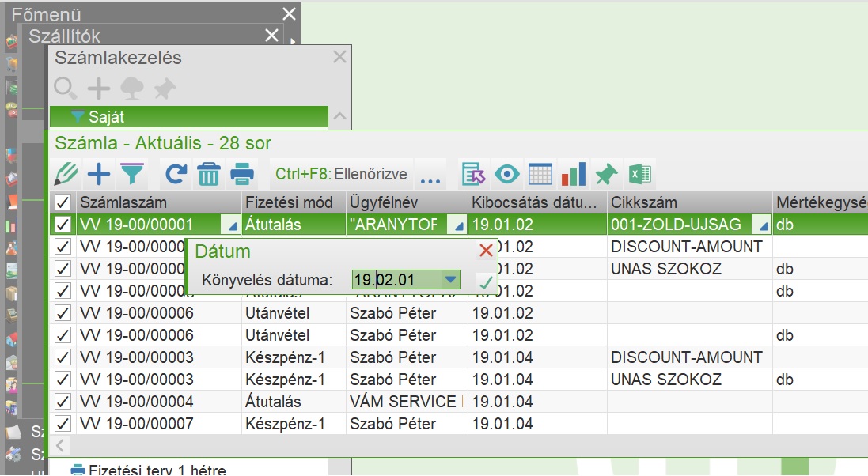This screenshot has width=868, height=476.
Task: Uncheck the row VV 19-00/00007 checkbox
Action: pyautogui.click(x=63, y=424)
